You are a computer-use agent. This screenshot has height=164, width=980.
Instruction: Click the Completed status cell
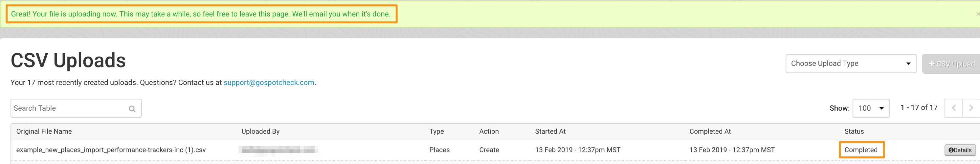(861, 150)
